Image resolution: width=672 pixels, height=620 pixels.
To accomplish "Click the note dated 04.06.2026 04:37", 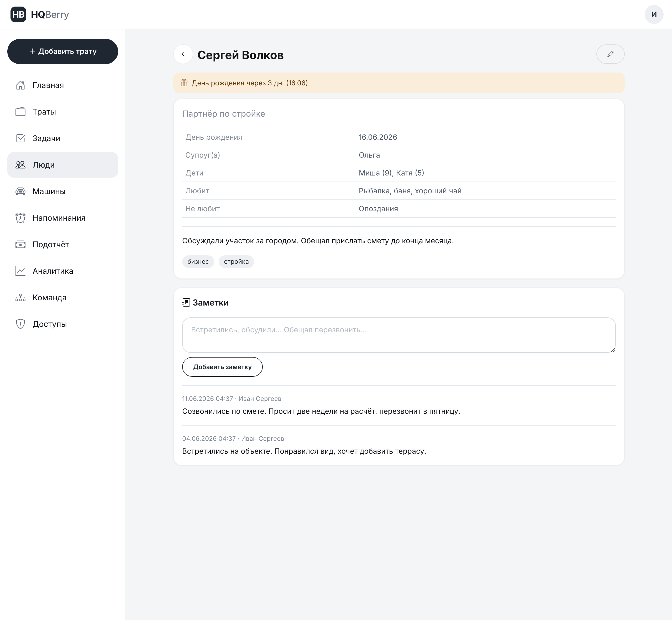I will (x=233, y=438).
